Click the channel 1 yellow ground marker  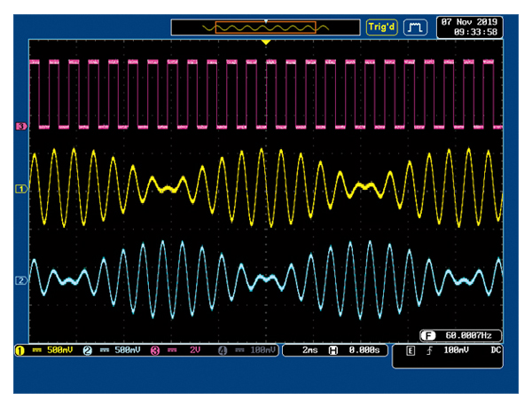pos(21,189)
